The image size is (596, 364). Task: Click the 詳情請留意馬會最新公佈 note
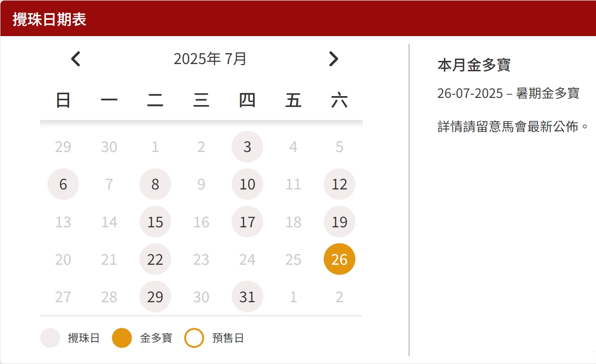(x=513, y=127)
